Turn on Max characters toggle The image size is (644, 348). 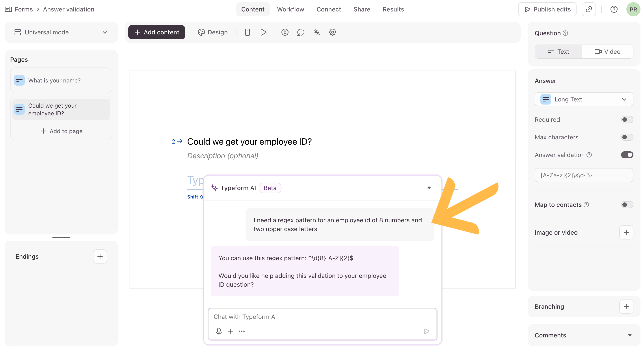tap(627, 137)
